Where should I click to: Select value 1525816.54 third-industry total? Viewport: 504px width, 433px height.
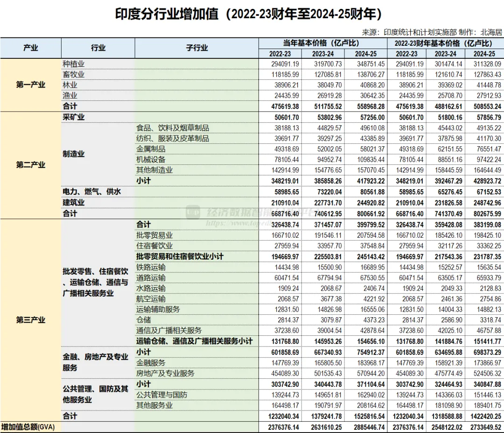(369, 416)
